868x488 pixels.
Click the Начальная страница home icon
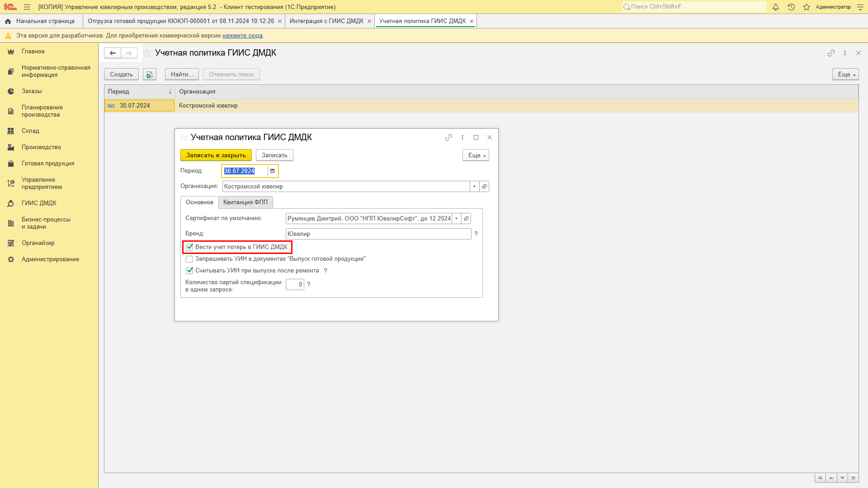(x=8, y=21)
